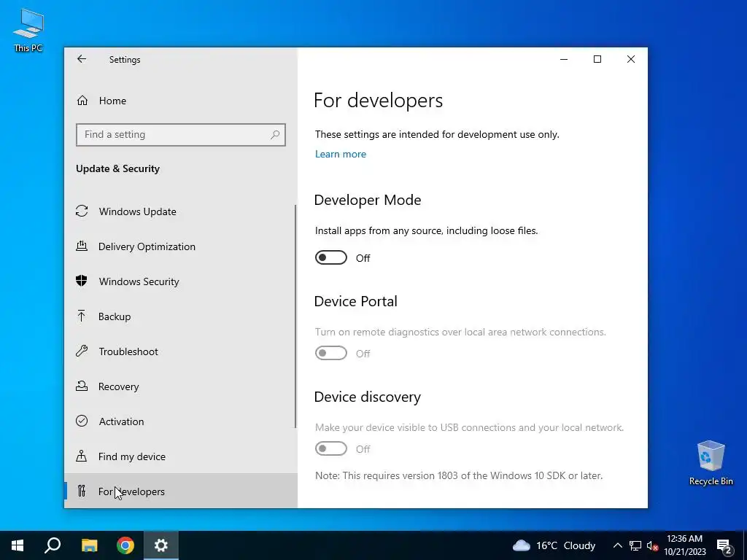Screen dimensions: 747x560
Task: Toggle the Device discovery switch
Action: tap(331, 448)
